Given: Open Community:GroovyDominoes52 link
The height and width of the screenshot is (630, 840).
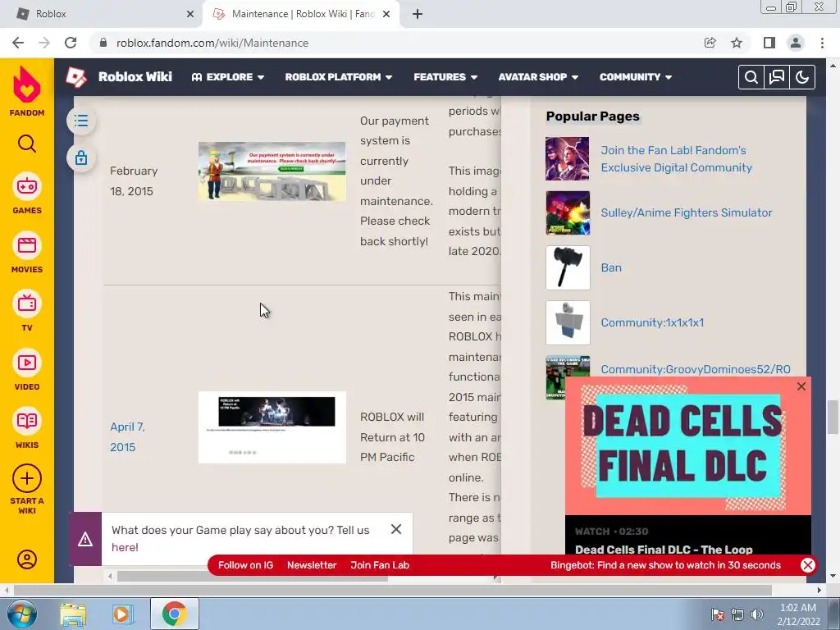Looking at the screenshot, I should click(696, 369).
